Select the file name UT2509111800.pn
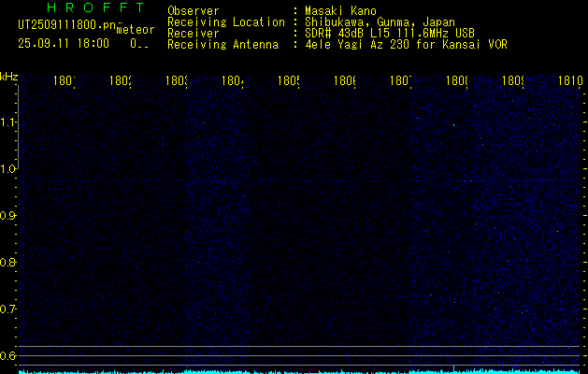Viewport: 588px width, 374px height. coord(67,25)
